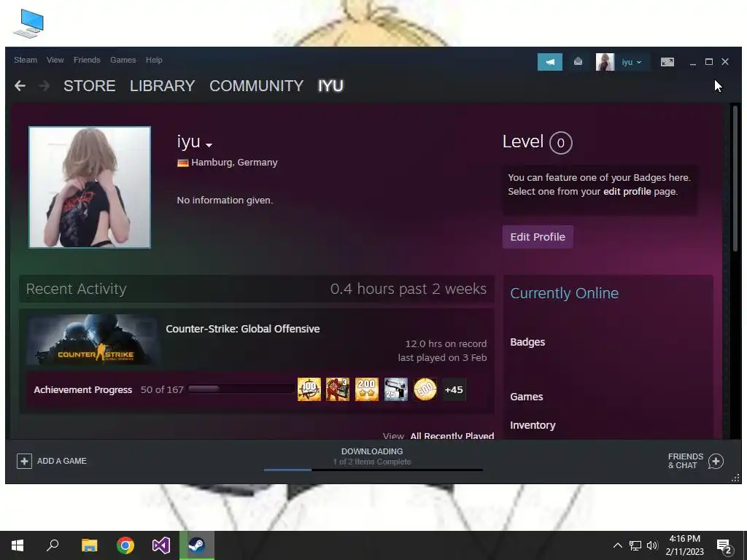Open the This PC desktop icon
Screen dimensions: 747x560
click(28, 24)
